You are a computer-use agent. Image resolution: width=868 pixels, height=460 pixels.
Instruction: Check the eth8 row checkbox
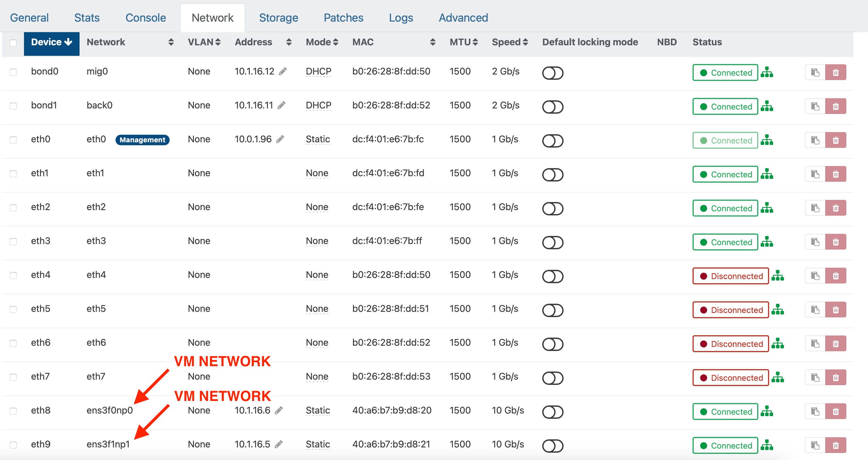13,411
